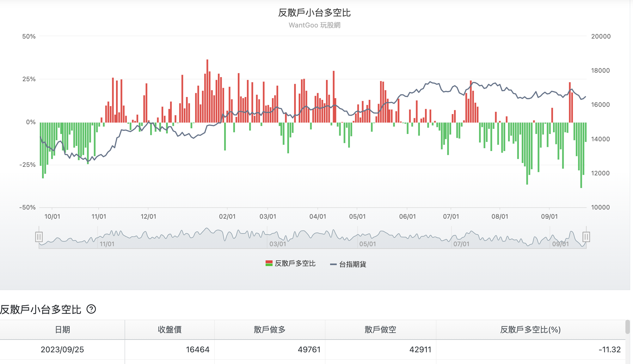Click the section heading 反散戶小台多空比
This screenshot has width=633, height=364.
41,309
